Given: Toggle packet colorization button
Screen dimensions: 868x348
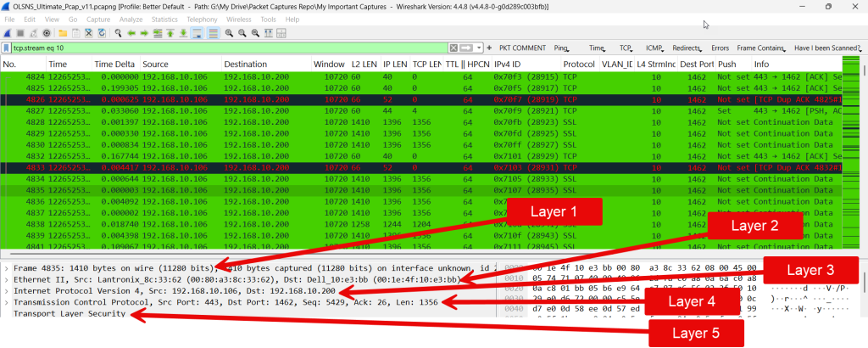Looking at the screenshot, I should (x=212, y=32).
